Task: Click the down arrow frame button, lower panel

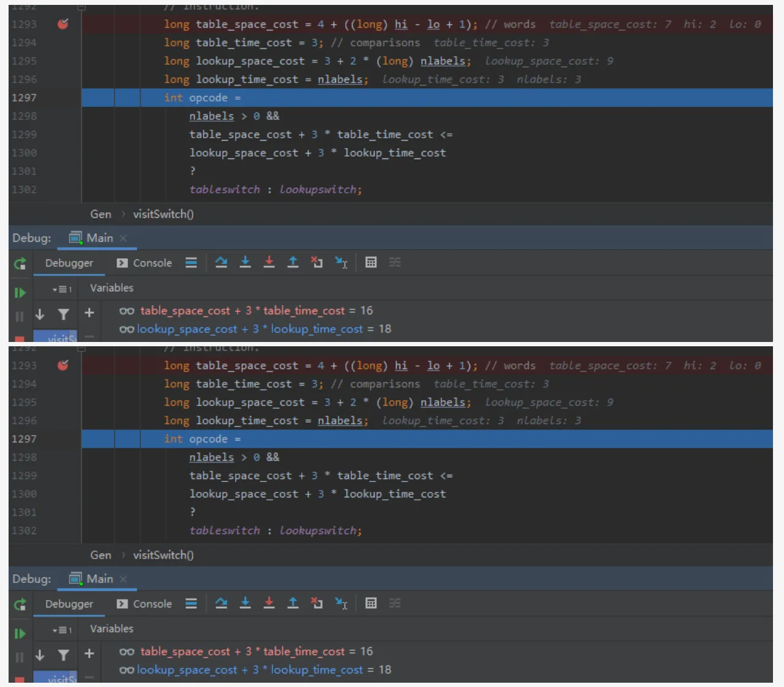Action: click(x=40, y=655)
